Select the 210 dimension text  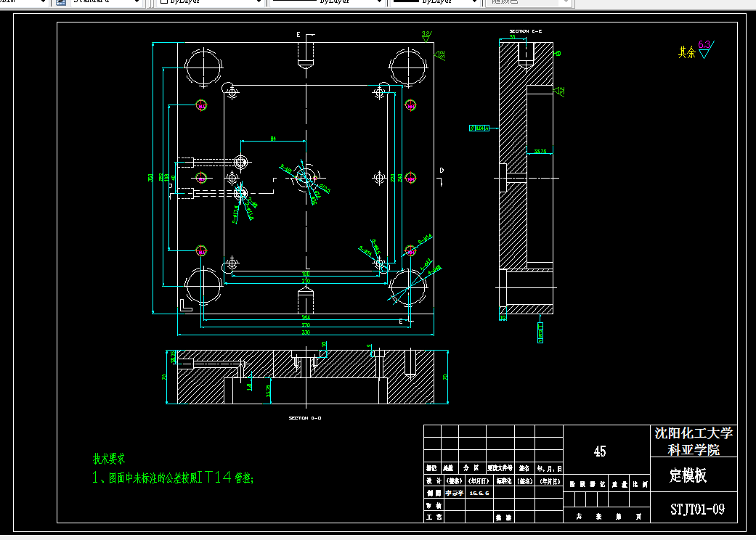coord(306,281)
